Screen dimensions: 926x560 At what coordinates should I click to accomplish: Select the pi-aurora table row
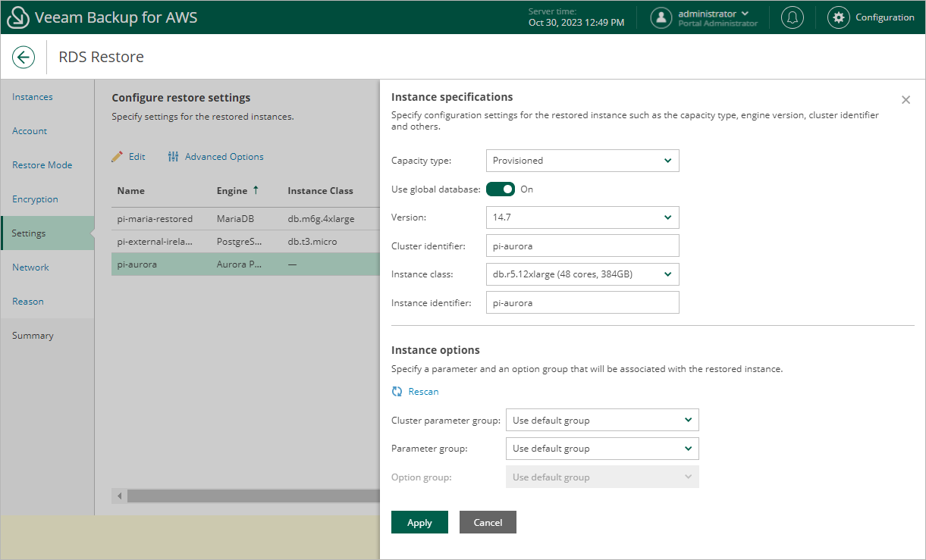coord(245,264)
